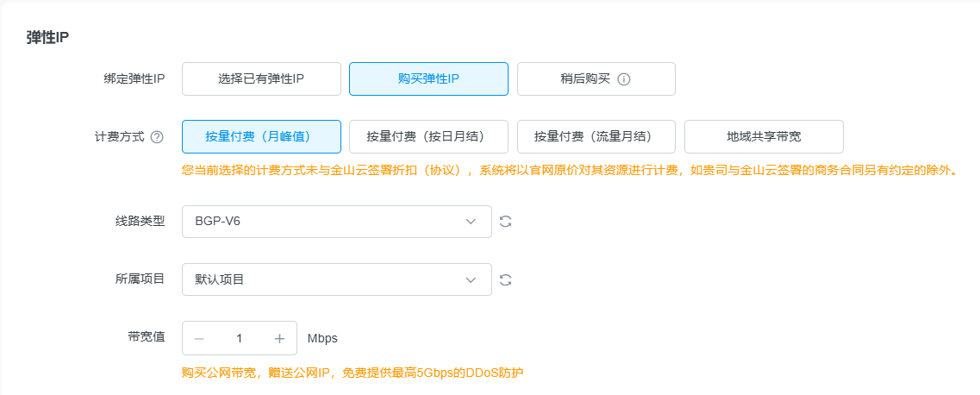Image resolution: width=980 pixels, height=395 pixels.
Task: Open the 线路类型 combo box
Action: click(328, 222)
